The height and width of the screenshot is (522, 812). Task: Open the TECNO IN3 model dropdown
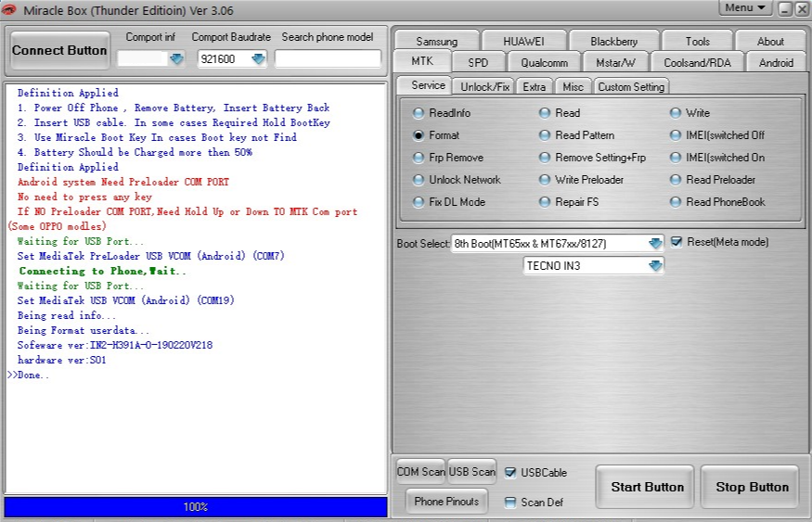coord(655,265)
